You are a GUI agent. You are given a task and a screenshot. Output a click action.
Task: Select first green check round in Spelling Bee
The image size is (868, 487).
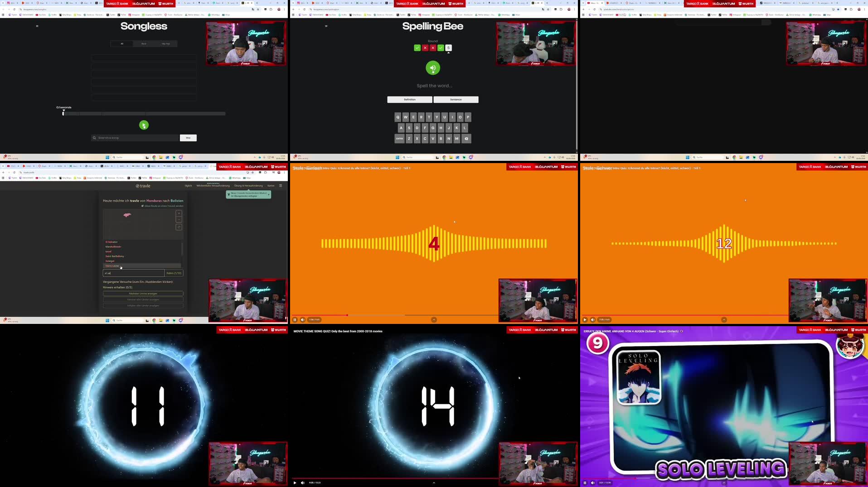tap(417, 48)
